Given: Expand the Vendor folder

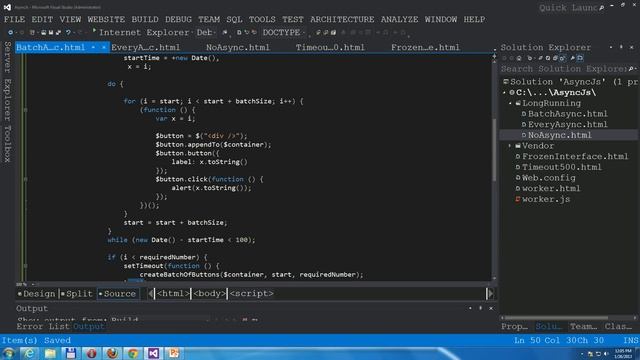Looking at the screenshot, I should click(x=510, y=146).
